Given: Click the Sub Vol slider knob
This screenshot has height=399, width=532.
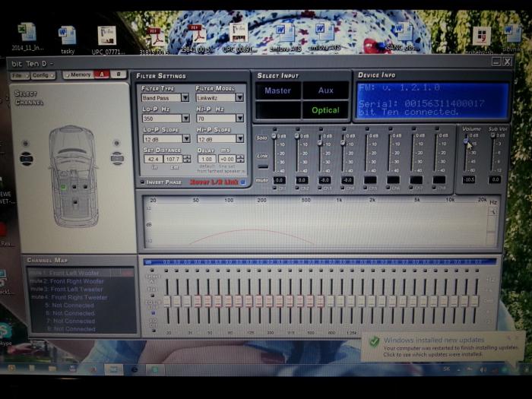Looking at the screenshot, I should pos(492,135).
